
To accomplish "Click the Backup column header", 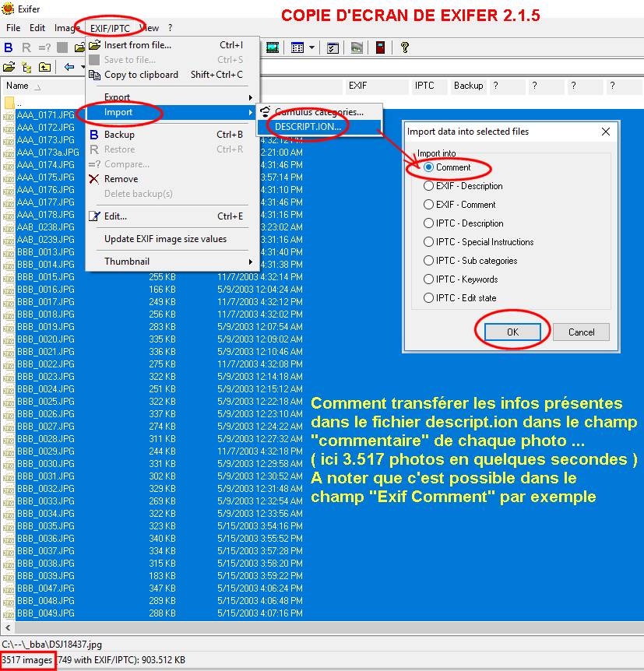I will 469,86.
